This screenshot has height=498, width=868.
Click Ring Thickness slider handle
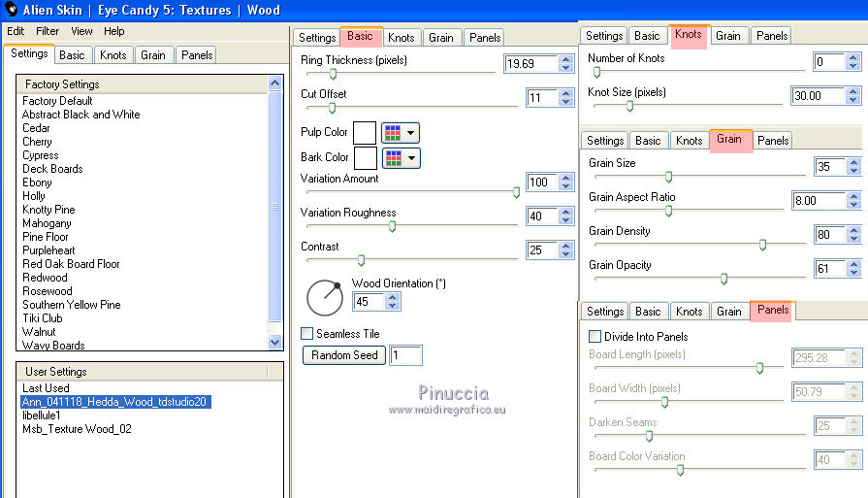333,74
